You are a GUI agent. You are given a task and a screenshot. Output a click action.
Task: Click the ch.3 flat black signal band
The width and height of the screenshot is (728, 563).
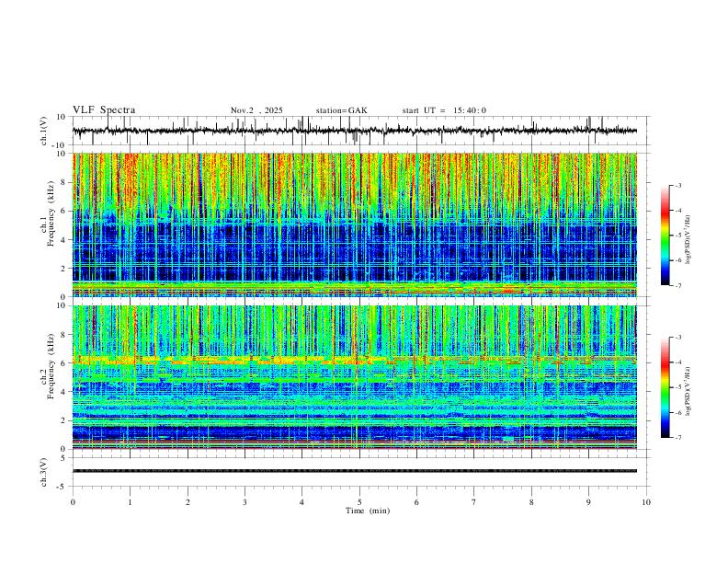point(355,471)
